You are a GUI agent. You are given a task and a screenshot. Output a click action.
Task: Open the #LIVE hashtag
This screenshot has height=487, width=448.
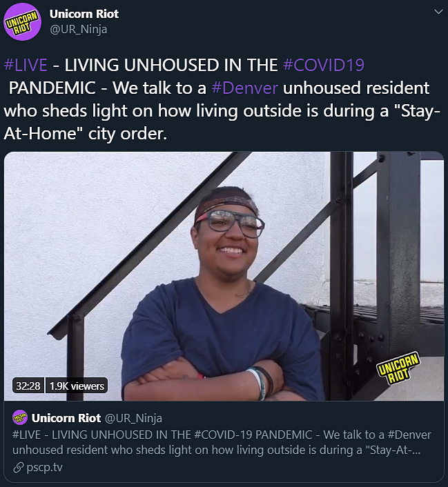point(26,65)
